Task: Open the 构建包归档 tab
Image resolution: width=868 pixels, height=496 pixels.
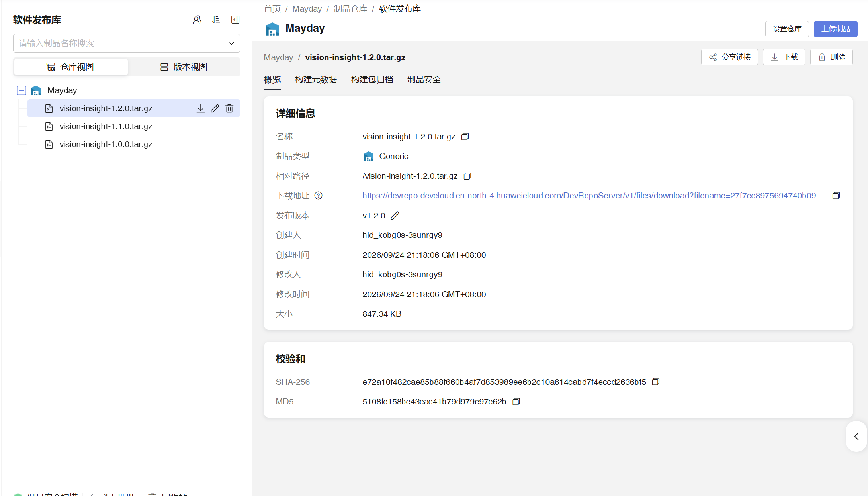Action: click(x=372, y=80)
